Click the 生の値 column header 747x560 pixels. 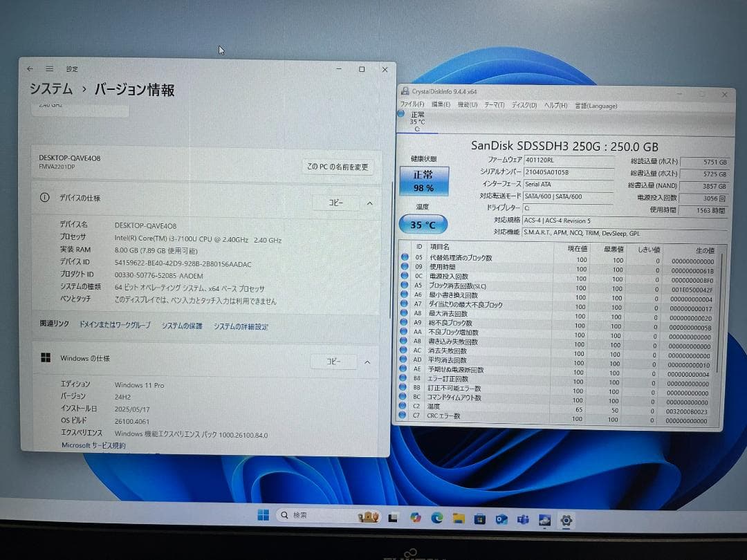[705, 250]
